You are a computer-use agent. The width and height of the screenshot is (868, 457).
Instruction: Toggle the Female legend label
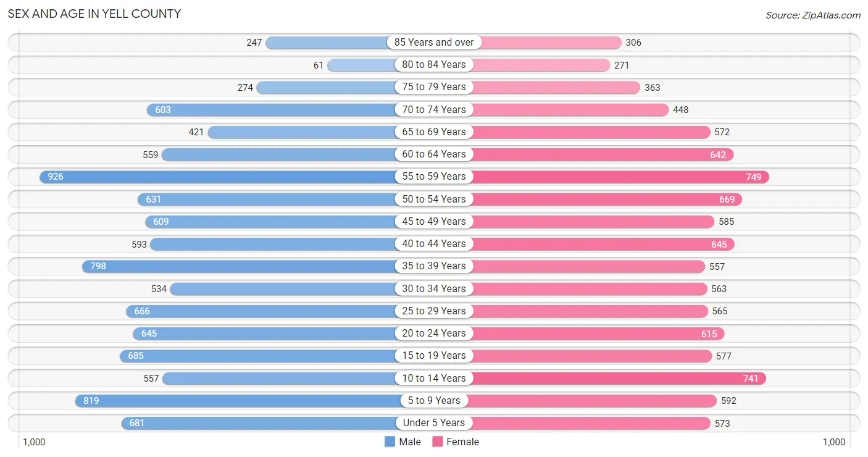(x=463, y=442)
